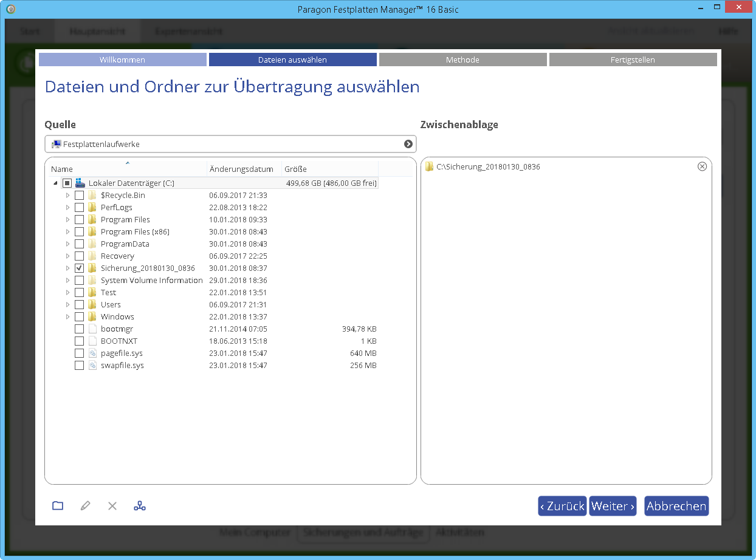Image resolution: width=756 pixels, height=560 pixels.
Task: Click the X delete icon in bottom toolbar
Action: click(x=112, y=505)
